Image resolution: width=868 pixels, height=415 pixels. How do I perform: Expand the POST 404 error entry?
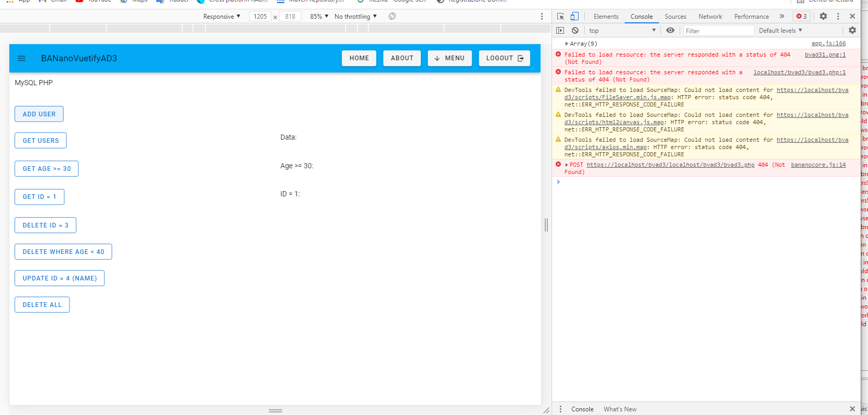click(567, 165)
